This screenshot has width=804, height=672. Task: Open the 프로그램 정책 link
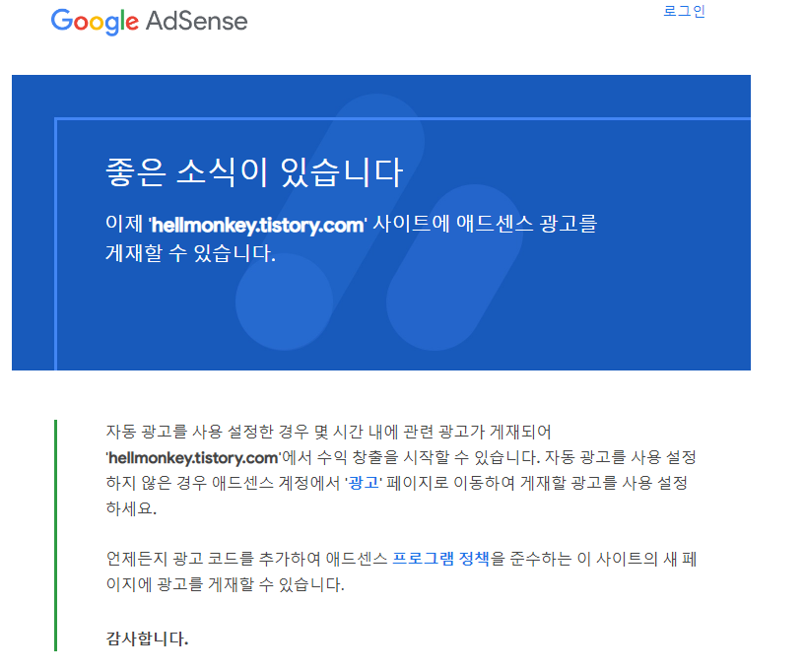441,559
